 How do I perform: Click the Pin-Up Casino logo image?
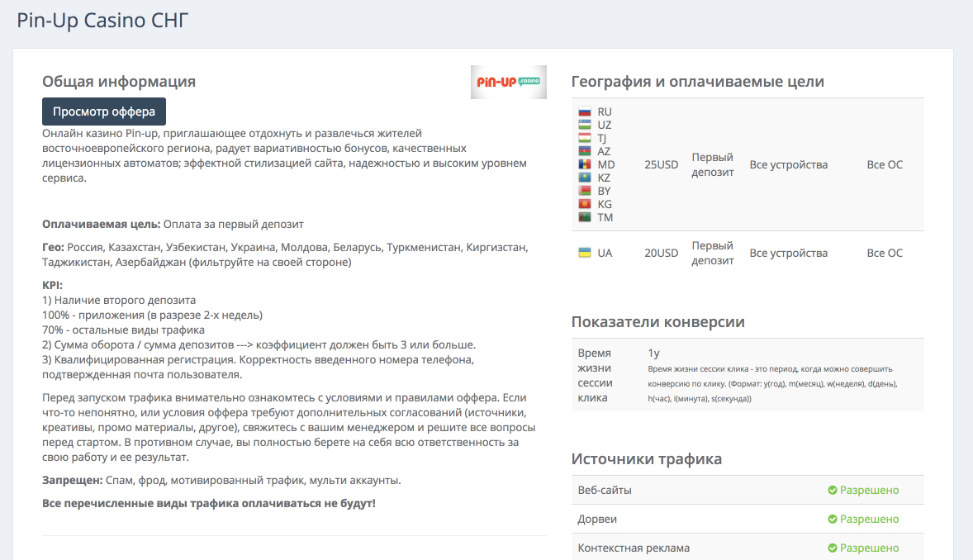[x=508, y=82]
